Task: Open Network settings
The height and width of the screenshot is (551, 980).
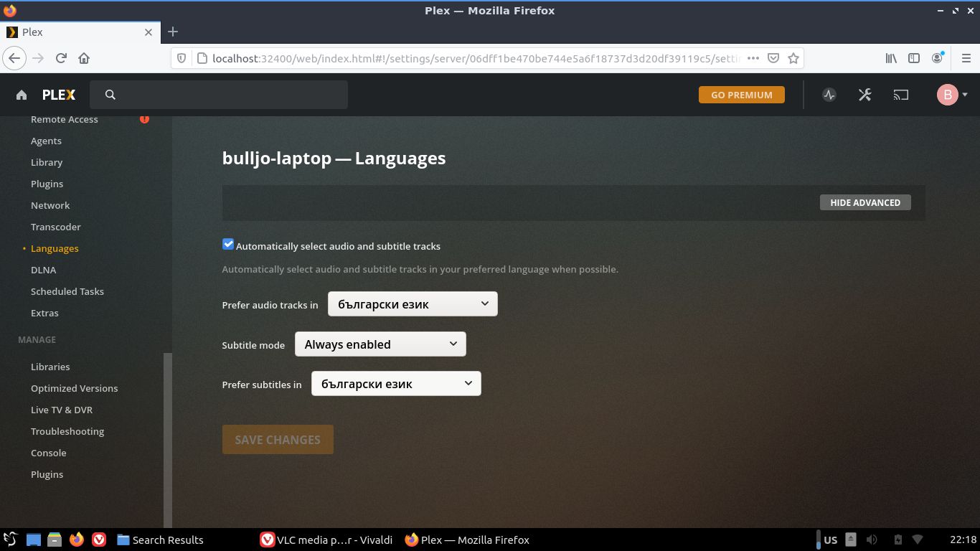Action: coord(50,205)
